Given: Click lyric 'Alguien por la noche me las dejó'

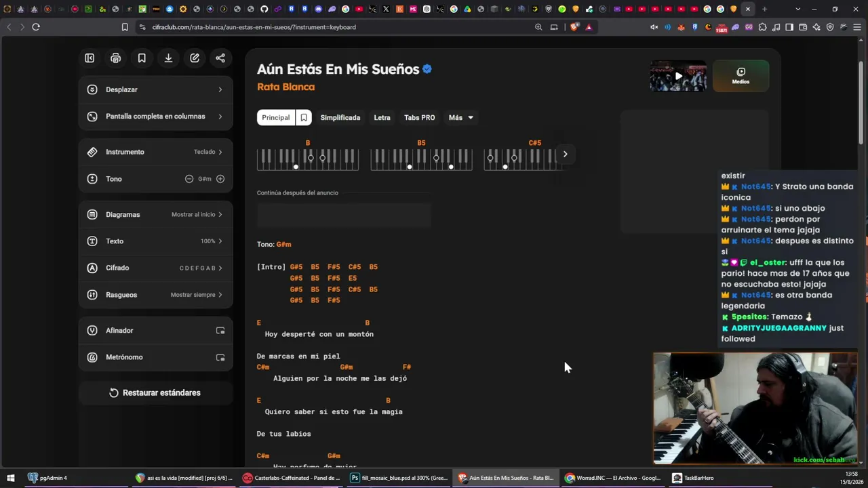Looking at the screenshot, I should tap(340, 378).
